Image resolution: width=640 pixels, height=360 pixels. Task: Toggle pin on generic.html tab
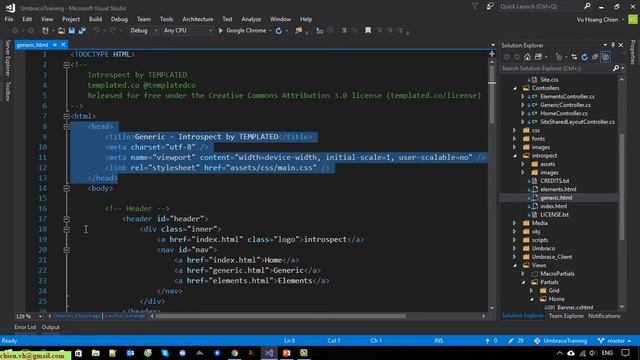55,45
